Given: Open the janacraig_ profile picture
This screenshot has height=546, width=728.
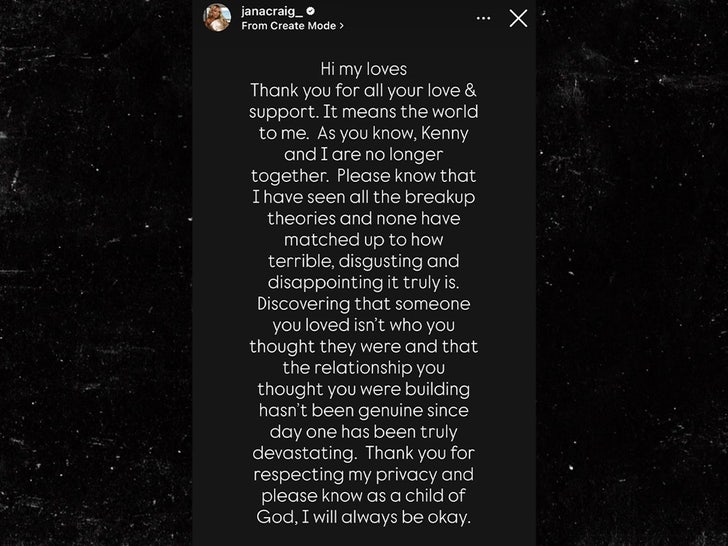Looking at the screenshot, I should [217, 18].
